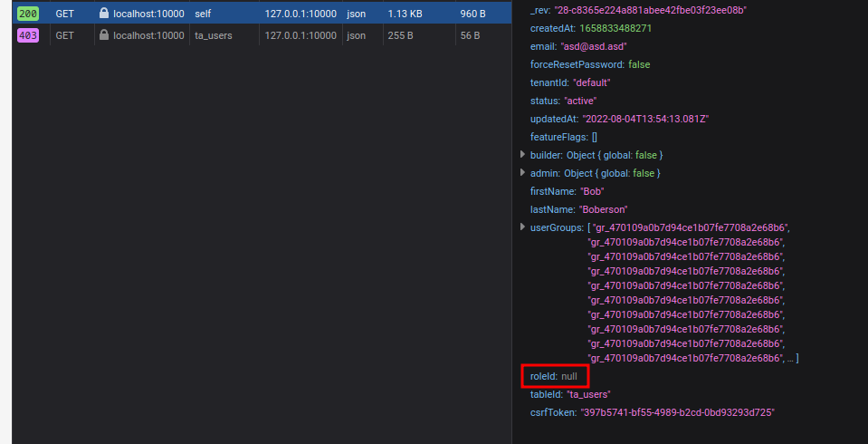
Task: Click the lastName value Boberson
Action: tap(604, 209)
